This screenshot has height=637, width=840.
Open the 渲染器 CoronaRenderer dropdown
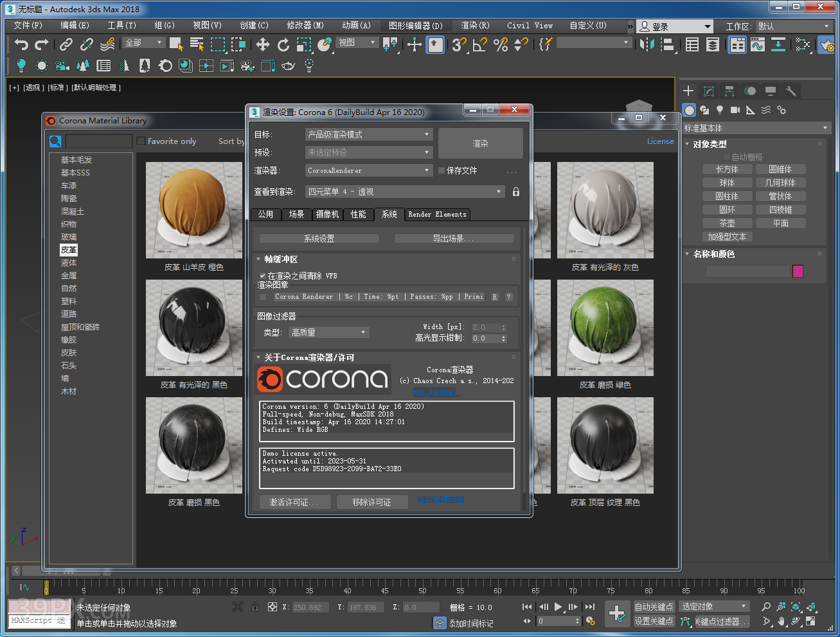coord(368,170)
